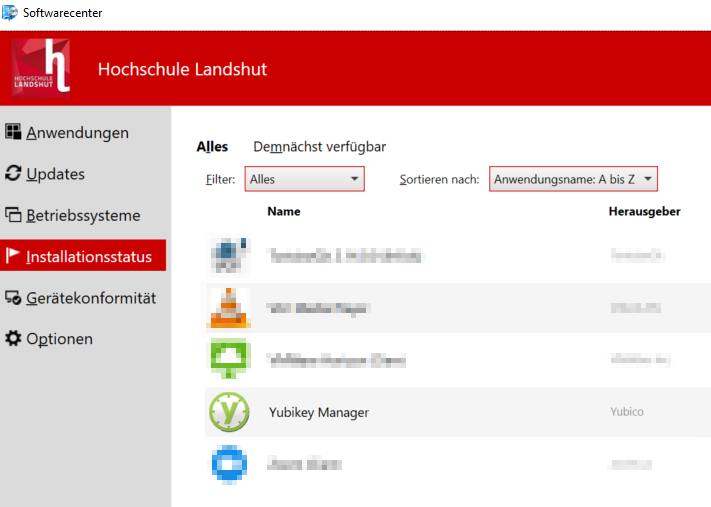Image resolution: width=711 pixels, height=507 pixels.
Task: Click the Herausgeber column header
Action: coord(644,211)
